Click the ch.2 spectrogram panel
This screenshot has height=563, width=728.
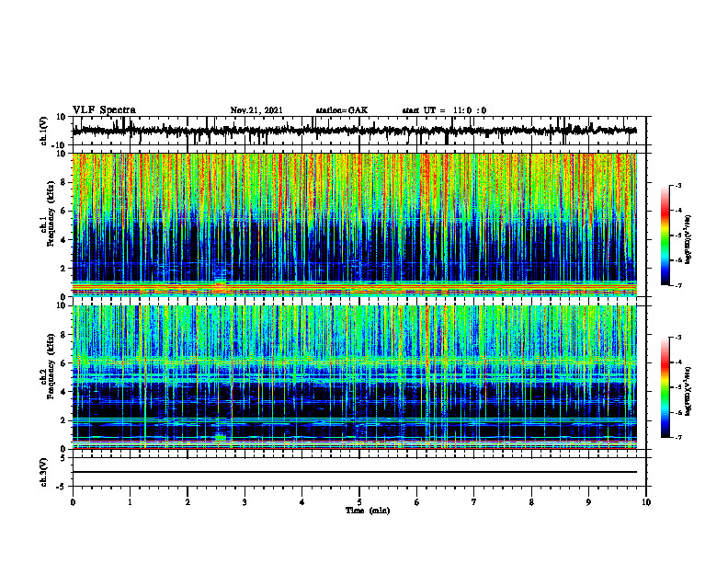(x=355, y=377)
